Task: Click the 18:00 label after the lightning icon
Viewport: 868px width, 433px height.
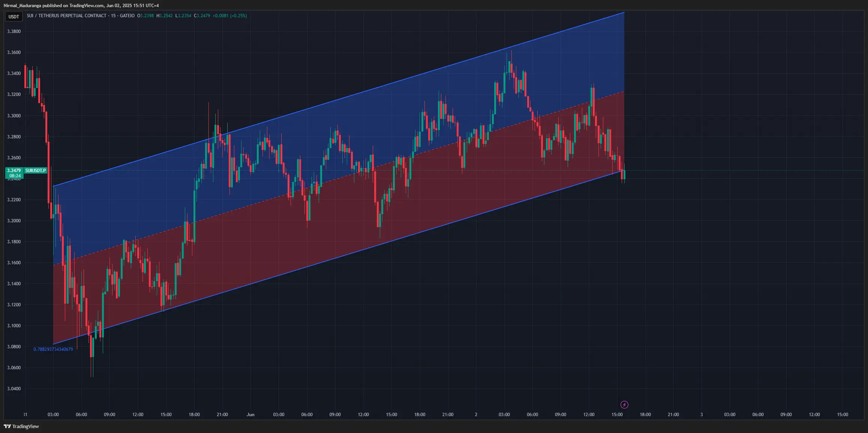Action: point(645,415)
